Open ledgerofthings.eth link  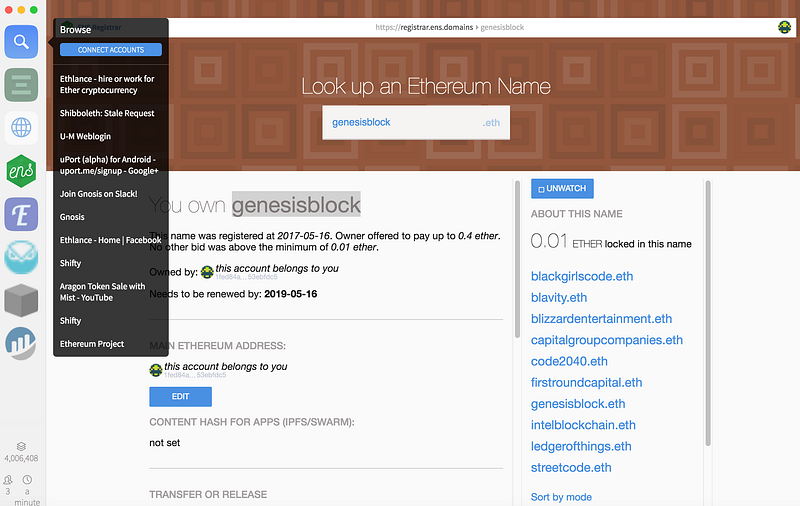(x=581, y=446)
